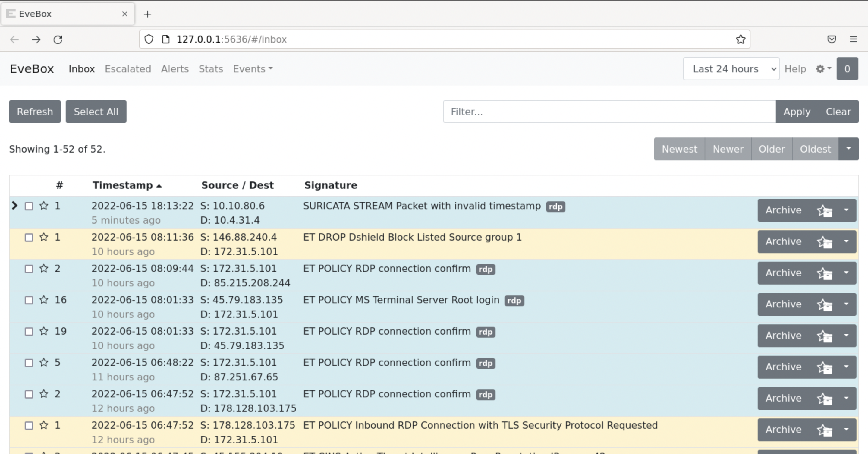Star the MS Terminal Server Root login alert
Screen dimensions: 868x454
[x=44, y=300]
